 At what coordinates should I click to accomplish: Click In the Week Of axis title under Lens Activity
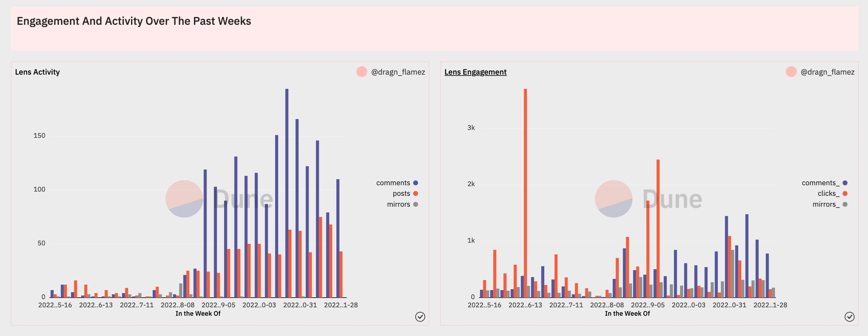point(198,313)
